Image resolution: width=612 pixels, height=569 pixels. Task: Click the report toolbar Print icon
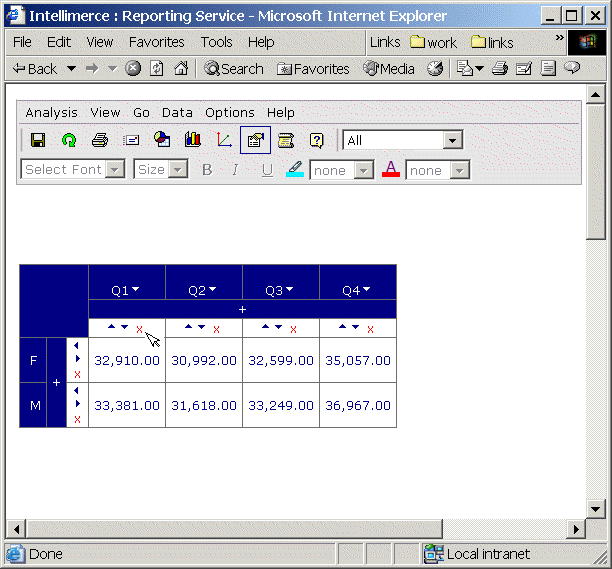[100, 140]
